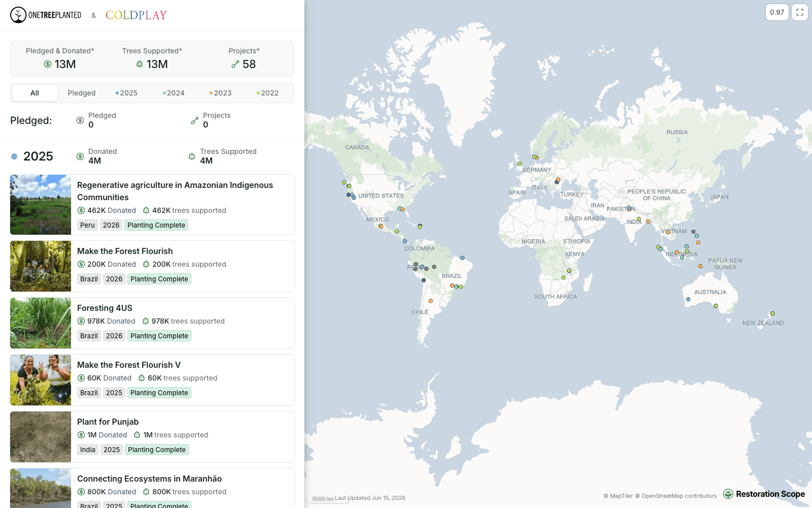Screen dimensions: 812x508
Task: Click the tree icon beside 13M Trees Supported
Action: [140, 64]
